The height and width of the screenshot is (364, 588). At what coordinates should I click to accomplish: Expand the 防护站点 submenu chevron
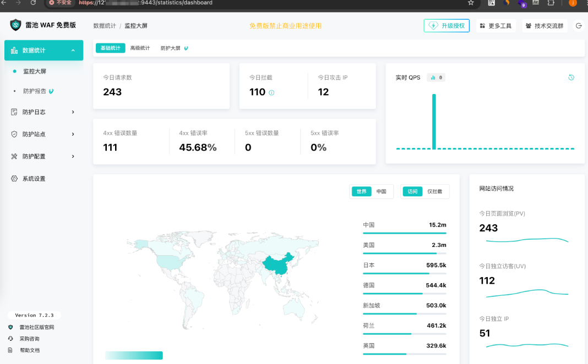pos(73,134)
